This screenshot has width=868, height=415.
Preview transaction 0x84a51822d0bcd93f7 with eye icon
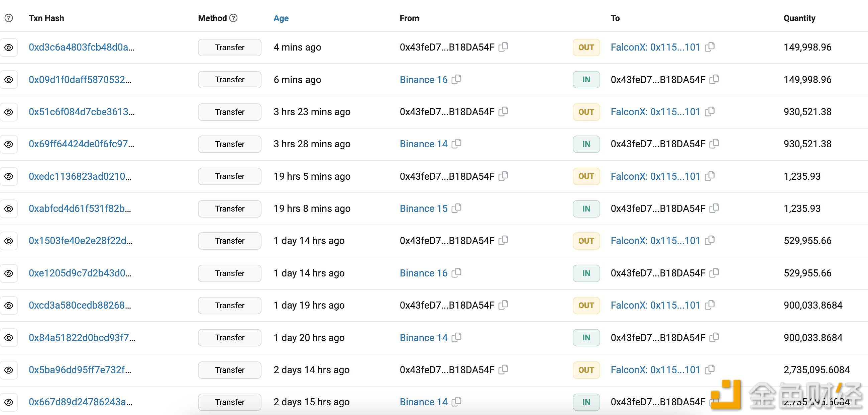click(x=9, y=338)
